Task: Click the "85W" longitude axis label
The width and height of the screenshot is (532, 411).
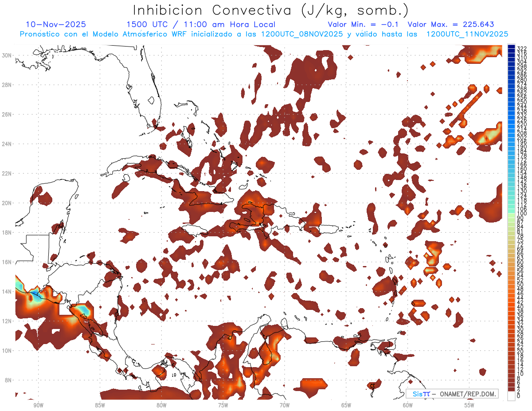Action: [100, 405]
